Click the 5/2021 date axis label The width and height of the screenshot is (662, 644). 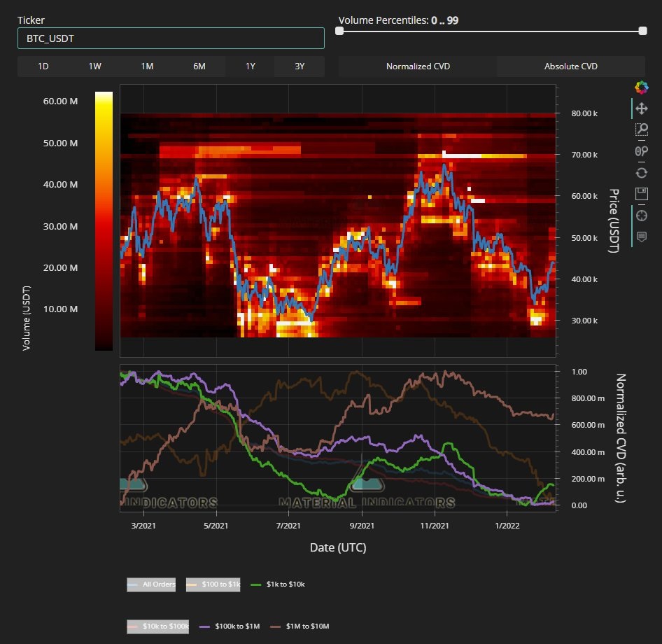[x=216, y=526]
